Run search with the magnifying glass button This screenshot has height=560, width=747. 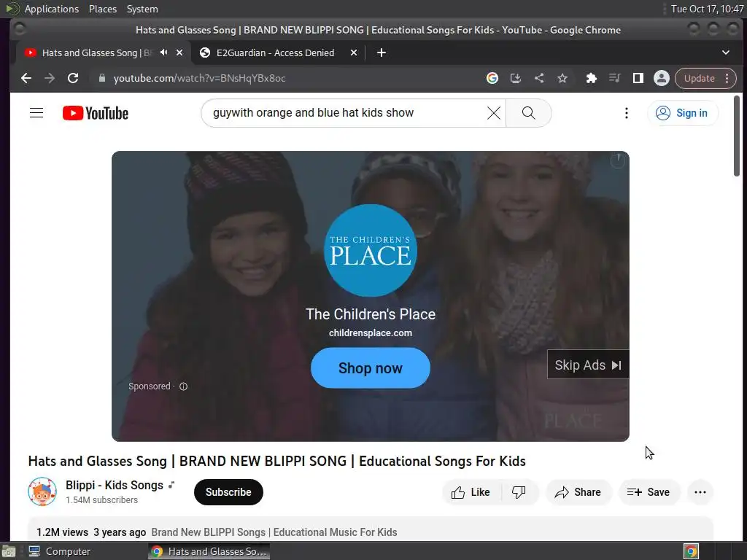[528, 113]
